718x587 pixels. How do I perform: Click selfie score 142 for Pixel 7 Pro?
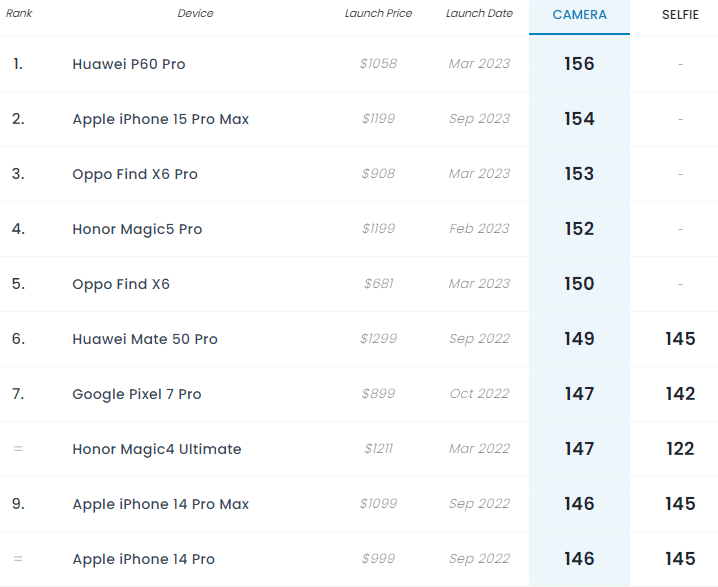click(680, 394)
